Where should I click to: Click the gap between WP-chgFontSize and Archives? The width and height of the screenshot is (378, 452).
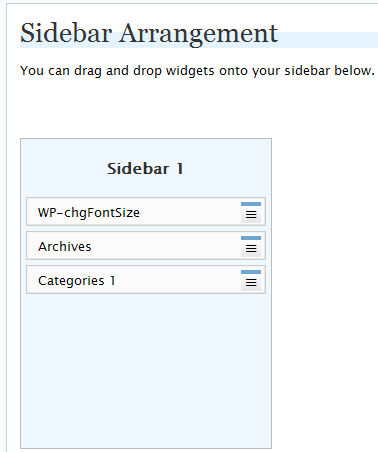point(146,229)
